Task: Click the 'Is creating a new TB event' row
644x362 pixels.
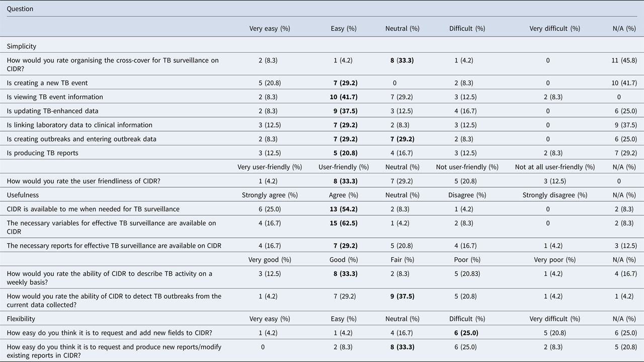Action: (47, 83)
